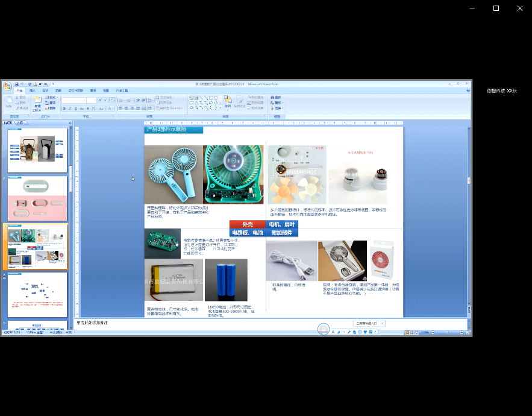Click the red 外壳 label on the slide
The width and height of the screenshot is (532, 416).
click(247, 224)
